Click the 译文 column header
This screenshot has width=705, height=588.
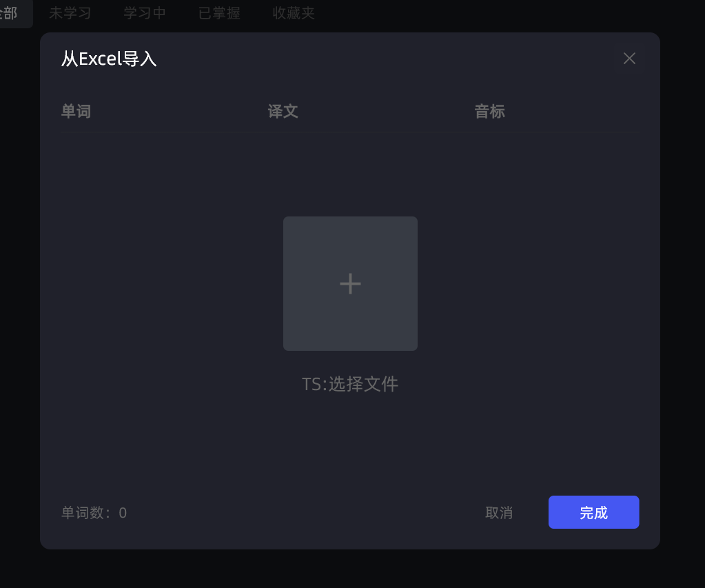point(283,111)
